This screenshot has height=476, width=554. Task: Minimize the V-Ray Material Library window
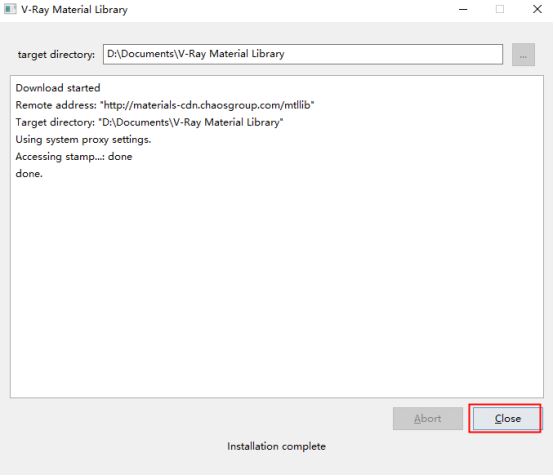pyautogui.click(x=463, y=10)
